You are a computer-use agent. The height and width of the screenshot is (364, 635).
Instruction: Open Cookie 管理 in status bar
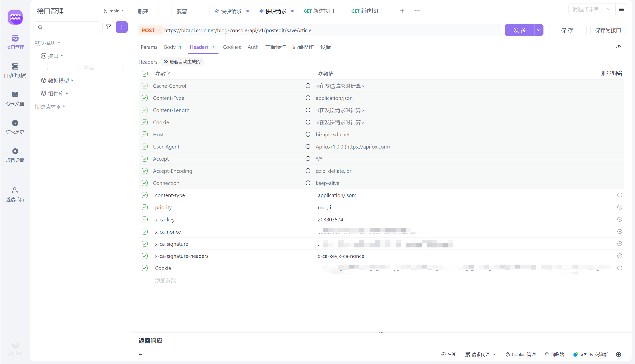tap(520, 354)
